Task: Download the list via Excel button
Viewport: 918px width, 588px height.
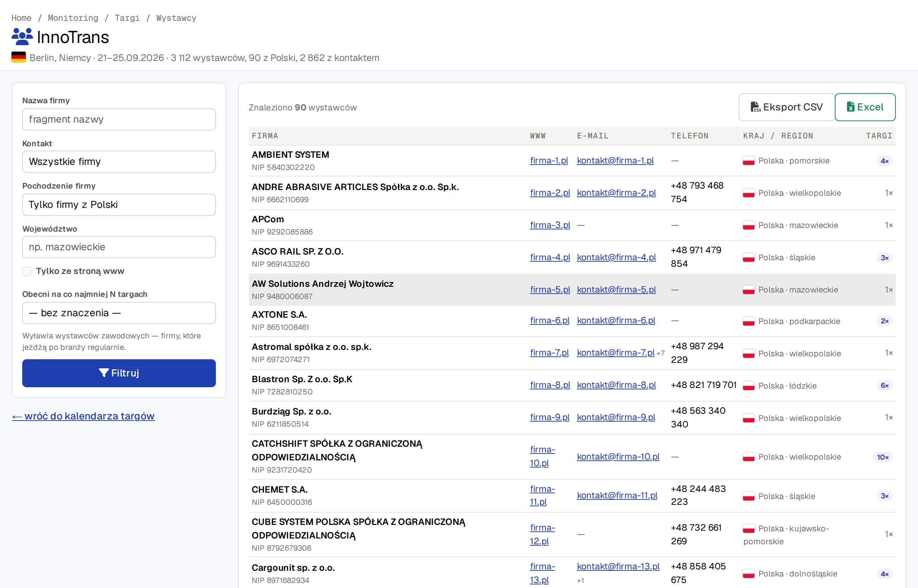Action: point(865,107)
